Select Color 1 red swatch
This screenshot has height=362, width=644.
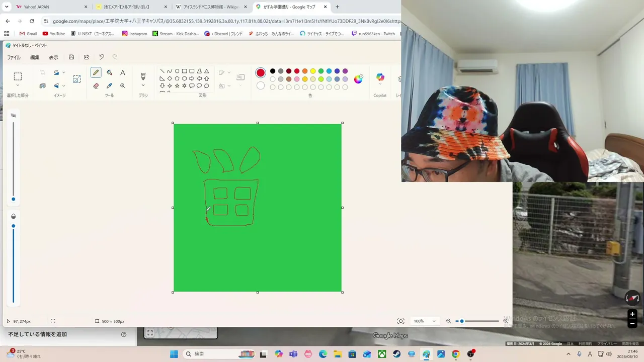pyautogui.click(x=260, y=73)
